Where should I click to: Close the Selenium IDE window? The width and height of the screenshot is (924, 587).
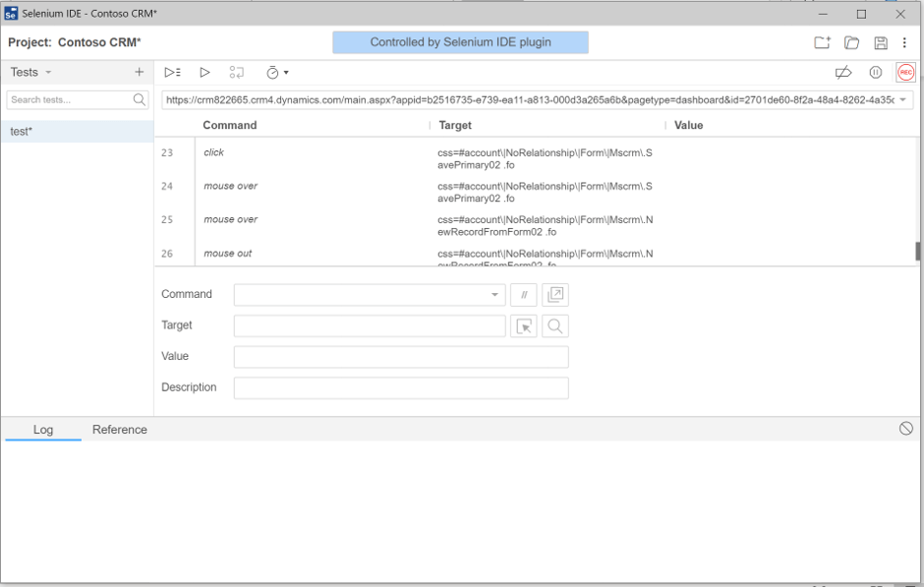[x=900, y=14]
